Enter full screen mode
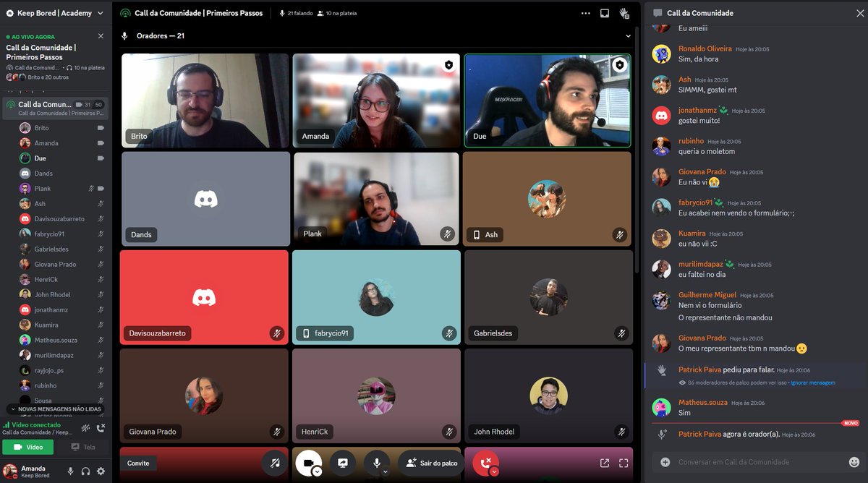The image size is (868, 483). pyautogui.click(x=624, y=463)
